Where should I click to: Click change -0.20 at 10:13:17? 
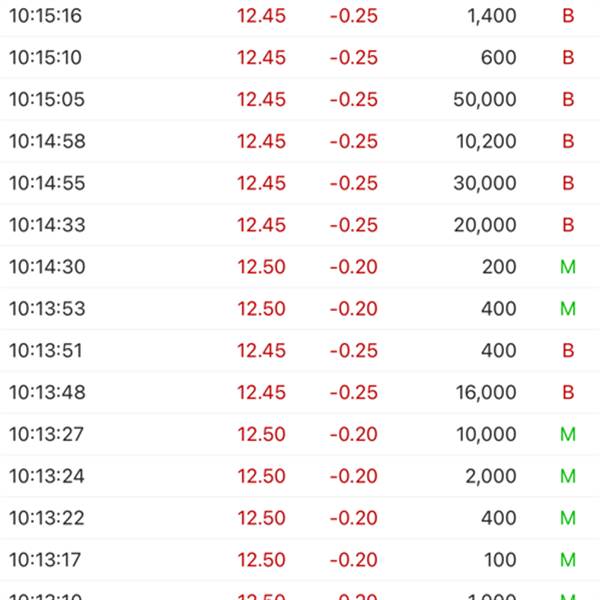coord(354,560)
